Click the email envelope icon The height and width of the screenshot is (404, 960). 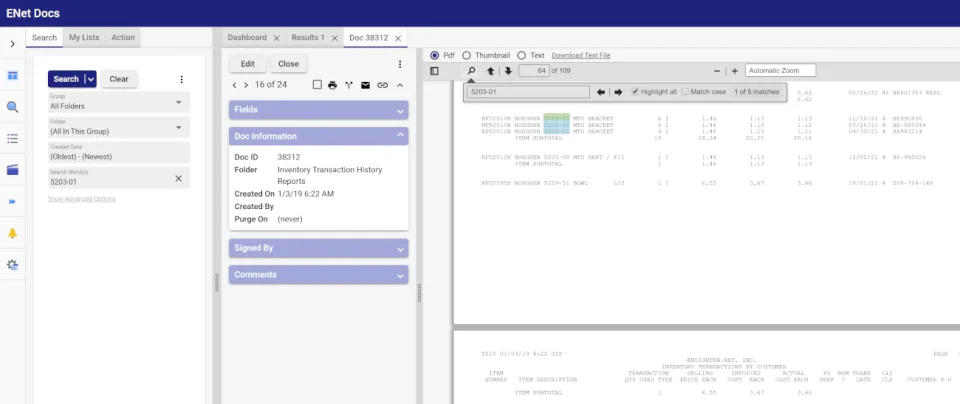coord(366,85)
